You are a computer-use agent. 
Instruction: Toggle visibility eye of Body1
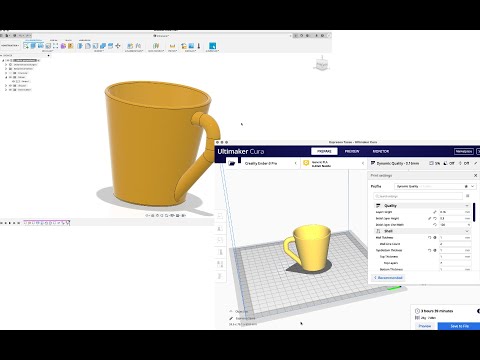tap(14, 81)
